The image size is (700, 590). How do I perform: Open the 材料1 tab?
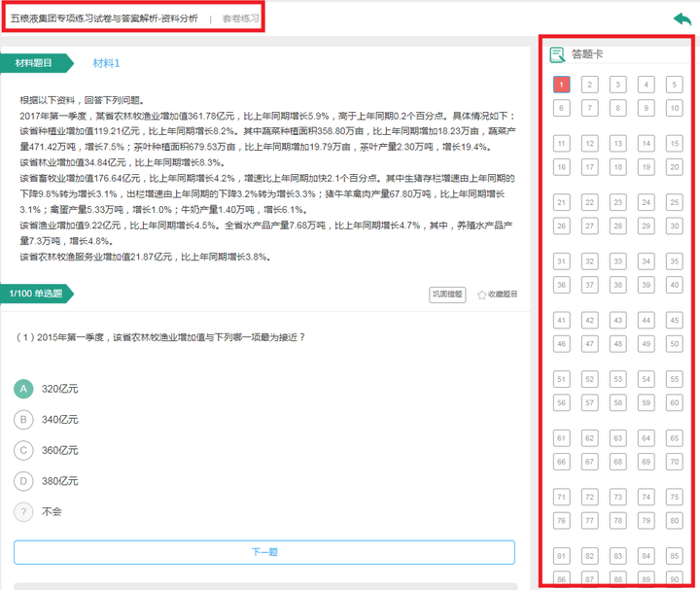(x=106, y=63)
